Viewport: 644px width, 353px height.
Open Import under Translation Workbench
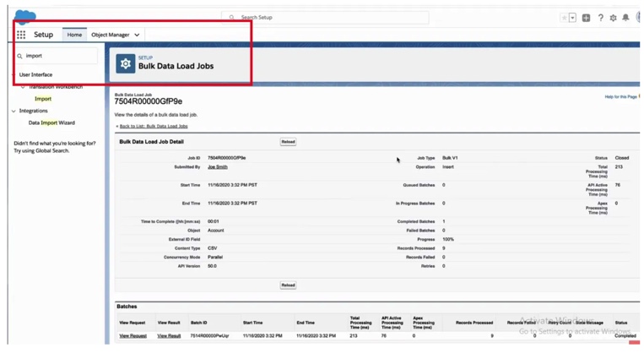coord(43,99)
